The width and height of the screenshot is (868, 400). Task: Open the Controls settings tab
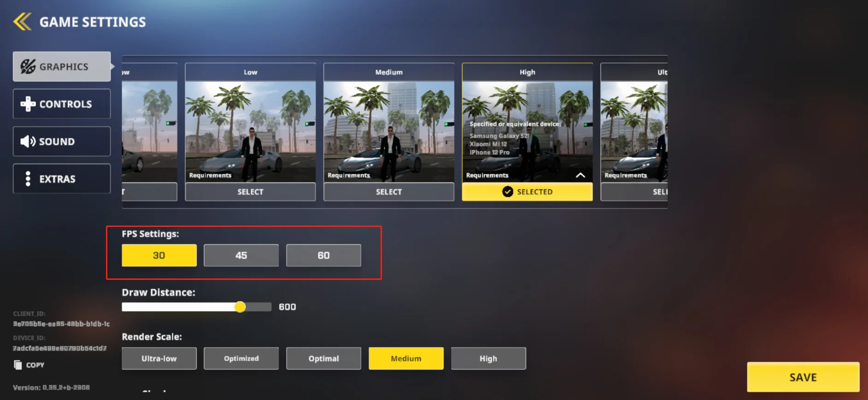(62, 104)
